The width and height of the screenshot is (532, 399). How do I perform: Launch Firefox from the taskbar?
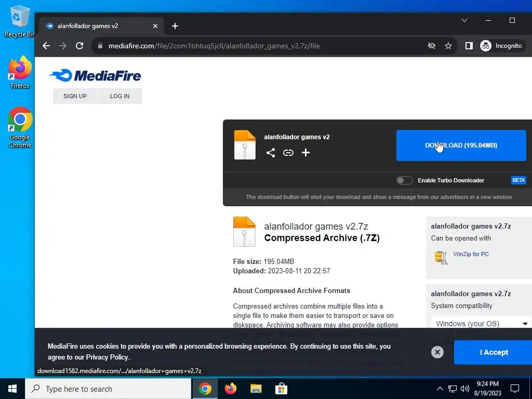pyautogui.click(x=231, y=389)
